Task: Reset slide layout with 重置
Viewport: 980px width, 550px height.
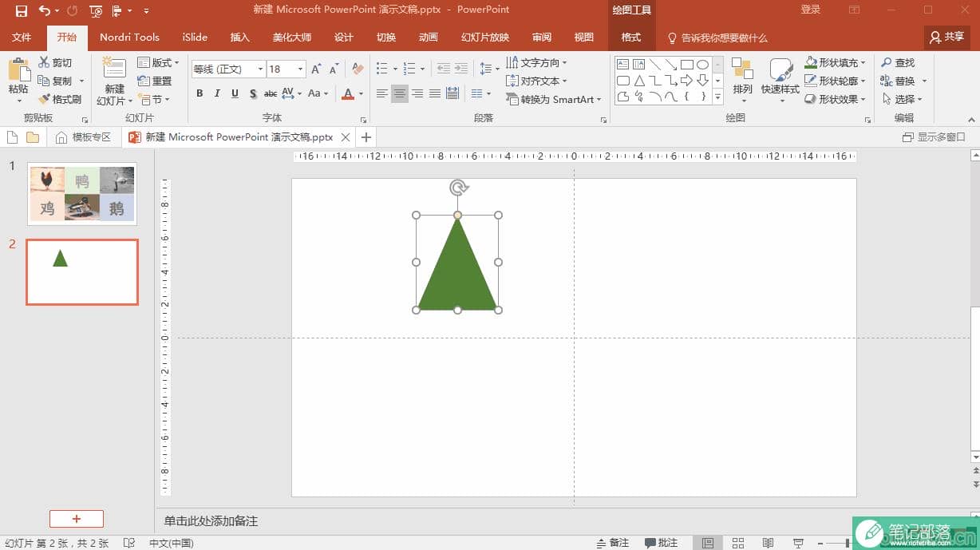Action: pos(155,81)
